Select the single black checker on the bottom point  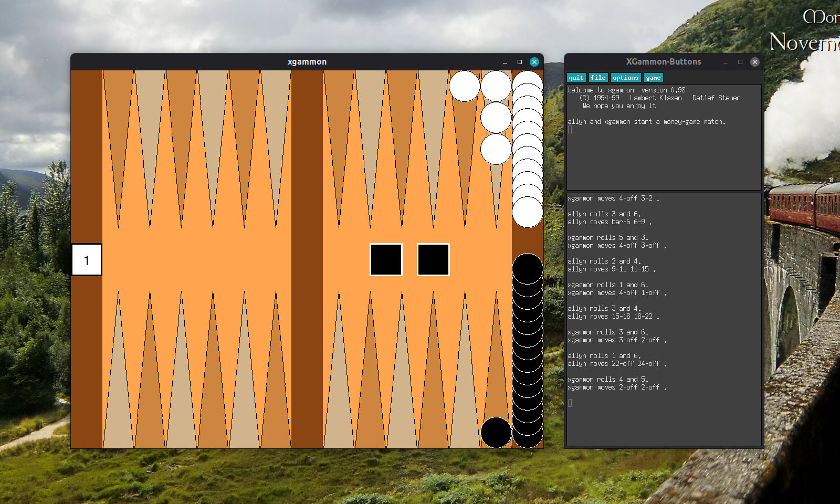pos(496,433)
